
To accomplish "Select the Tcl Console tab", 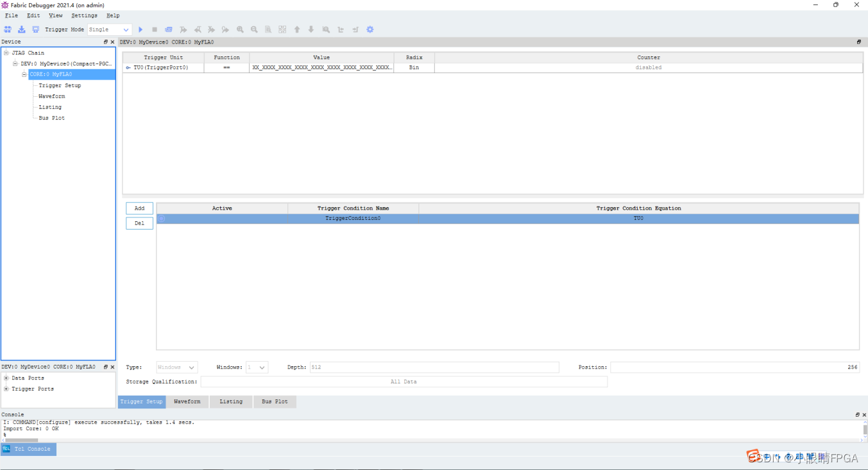I will point(28,449).
